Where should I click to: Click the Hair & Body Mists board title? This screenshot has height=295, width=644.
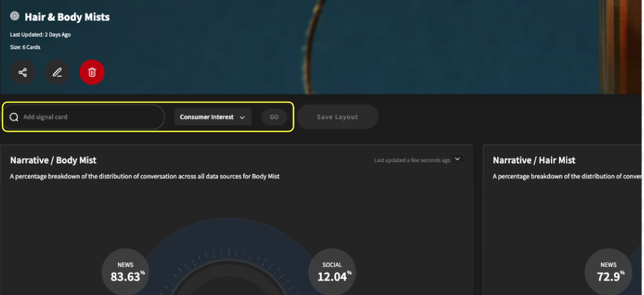point(67,17)
